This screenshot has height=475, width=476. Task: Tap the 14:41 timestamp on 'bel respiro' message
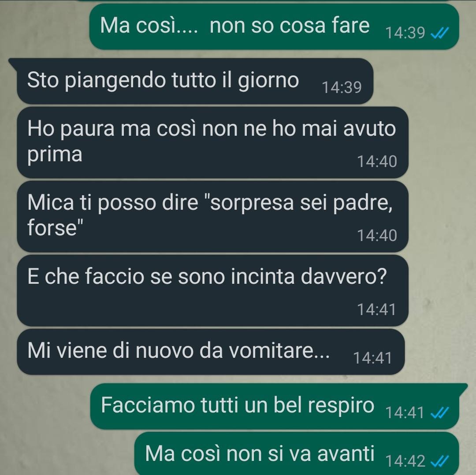click(404, 412)
